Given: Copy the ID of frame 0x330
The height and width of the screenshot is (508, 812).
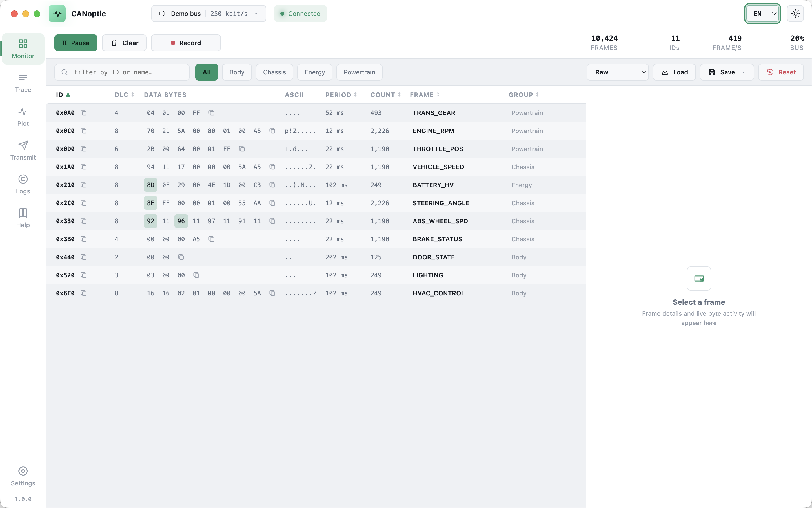Looking at the screenshot, I should point(84,221).
